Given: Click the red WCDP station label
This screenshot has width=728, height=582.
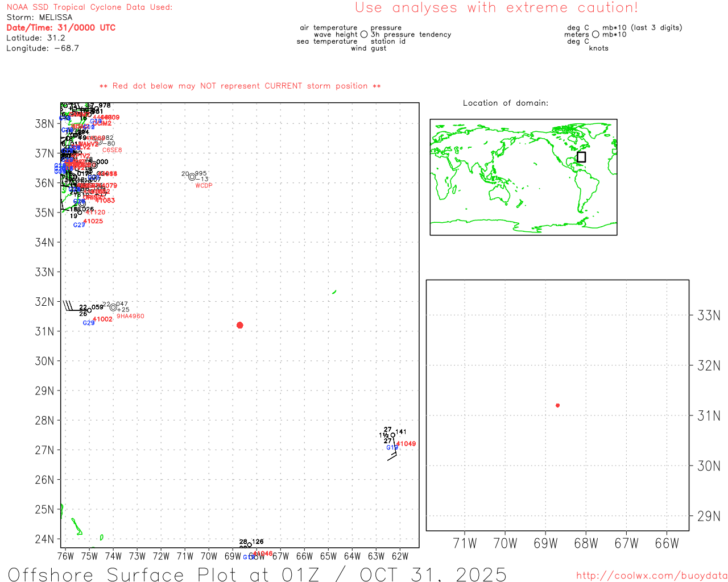Looking at the screenshot, I should pyautogui.click(x=204, y=186).
